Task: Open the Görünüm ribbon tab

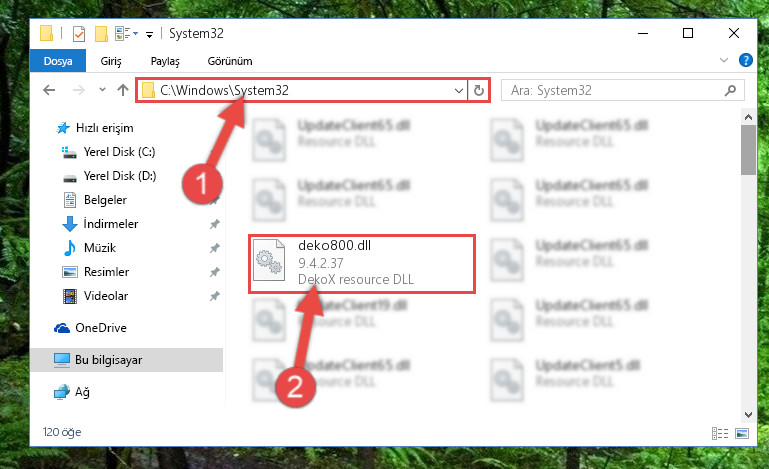Action: [230, 61]
